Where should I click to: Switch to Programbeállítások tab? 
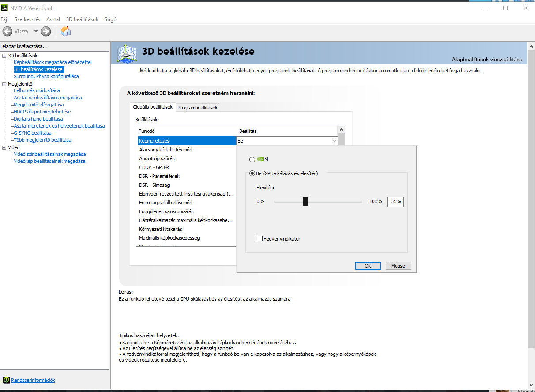(197, 108)
